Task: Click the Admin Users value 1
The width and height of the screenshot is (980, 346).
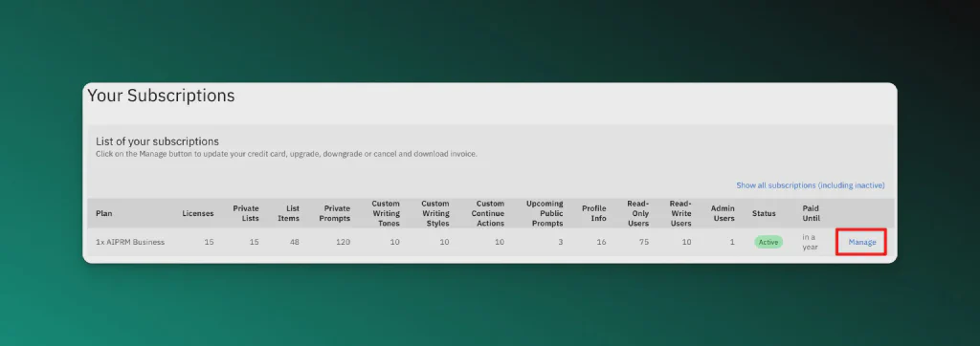Action: tap(732, 243)
